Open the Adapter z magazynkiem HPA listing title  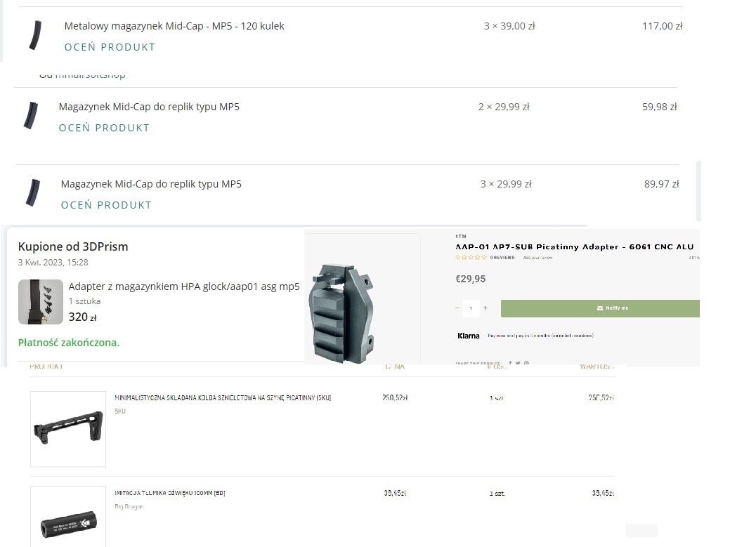point(184,286)
